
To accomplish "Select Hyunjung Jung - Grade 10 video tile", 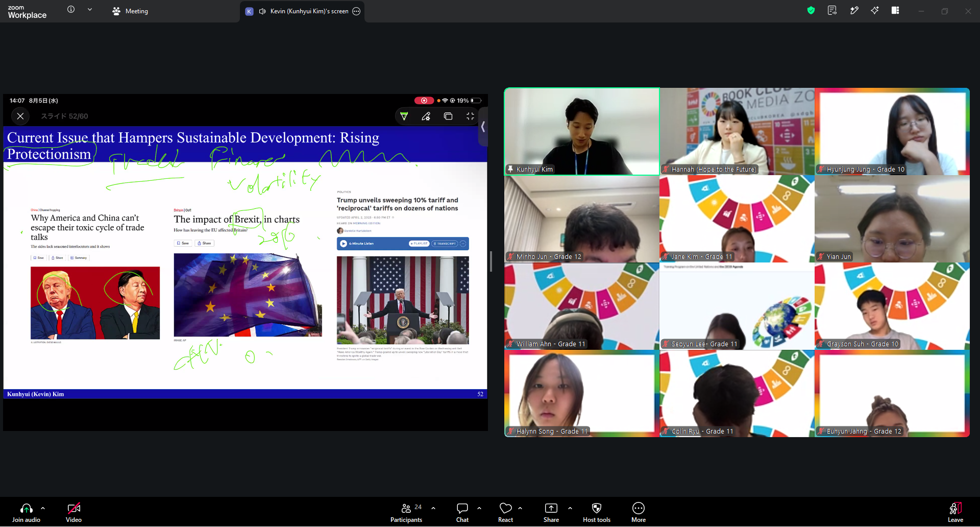I will click(892, 132).
